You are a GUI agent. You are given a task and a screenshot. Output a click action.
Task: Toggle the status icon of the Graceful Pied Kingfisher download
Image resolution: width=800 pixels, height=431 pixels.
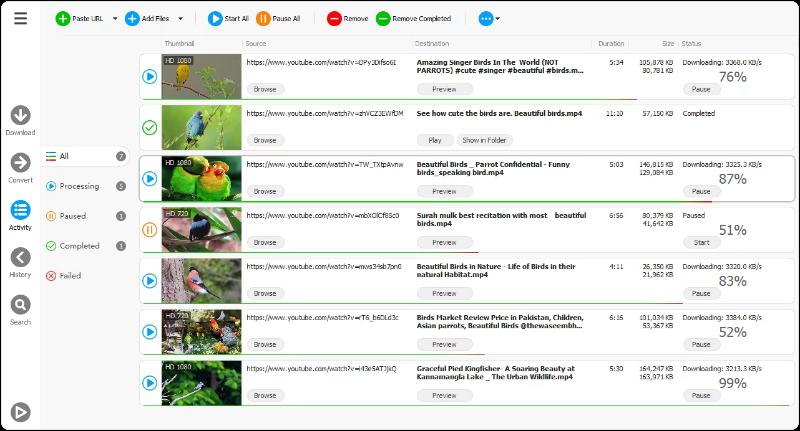coord(150,383)
